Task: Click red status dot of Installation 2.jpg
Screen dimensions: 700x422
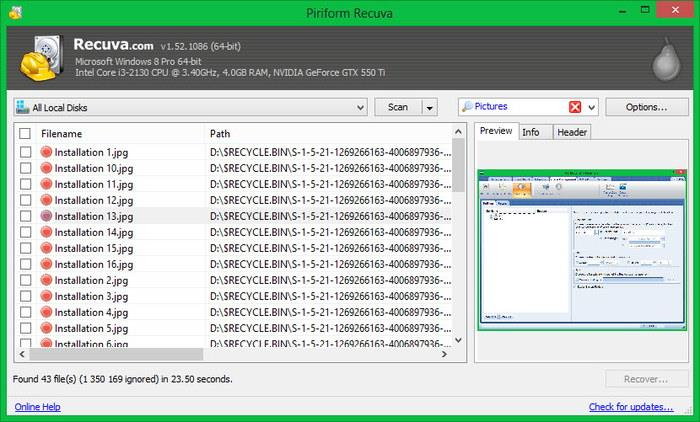Action: [46, 280]
